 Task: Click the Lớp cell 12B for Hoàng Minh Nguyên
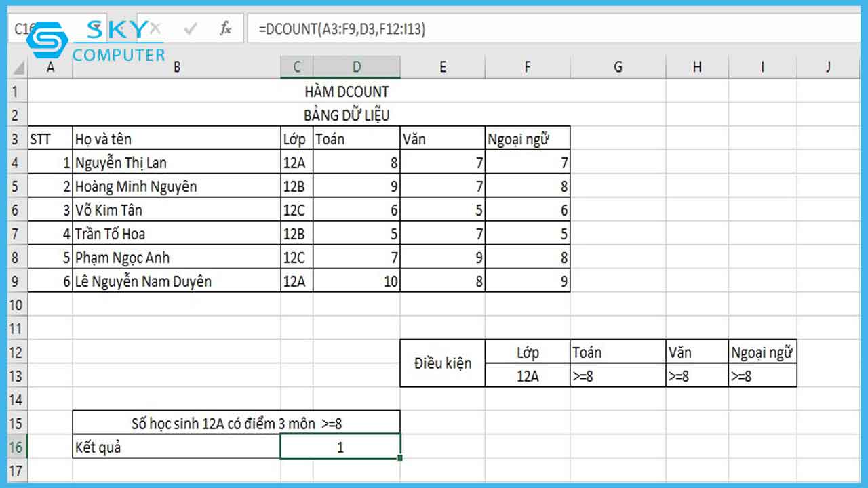[x=297, y=186]
